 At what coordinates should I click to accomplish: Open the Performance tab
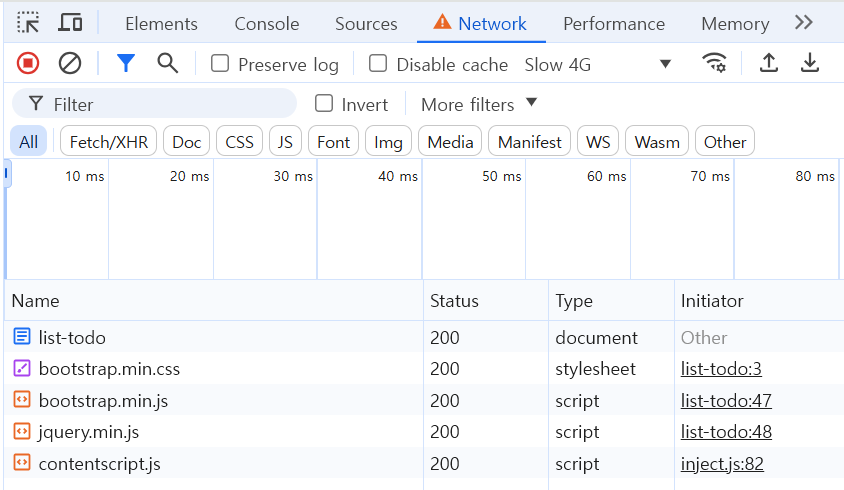coord(614,24)
